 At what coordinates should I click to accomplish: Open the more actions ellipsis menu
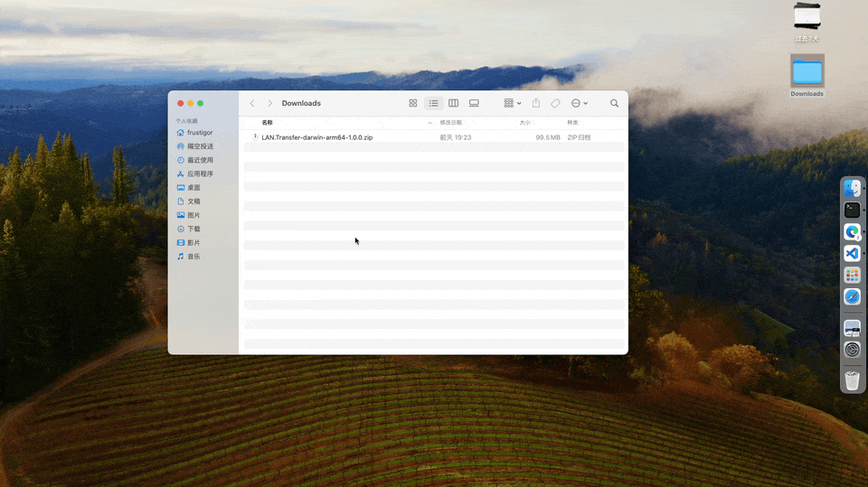579,104
